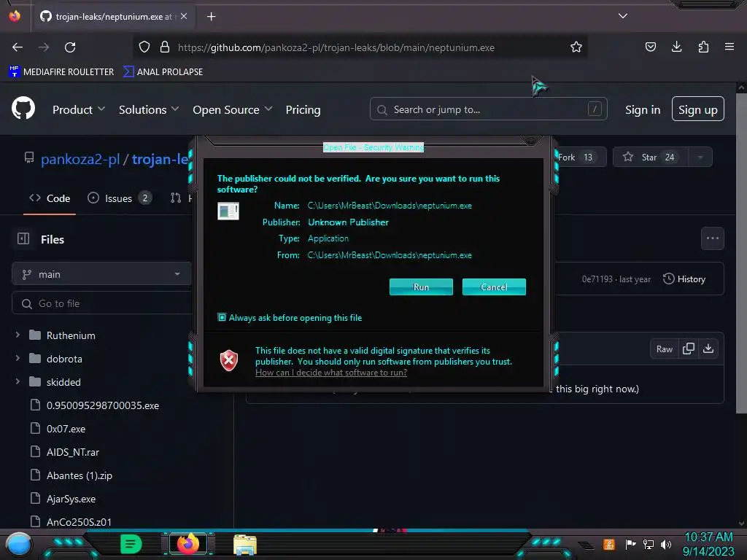Click the volume speaker tray icon
Viewport: 747px width, 560px height.
tap(666, 544)
